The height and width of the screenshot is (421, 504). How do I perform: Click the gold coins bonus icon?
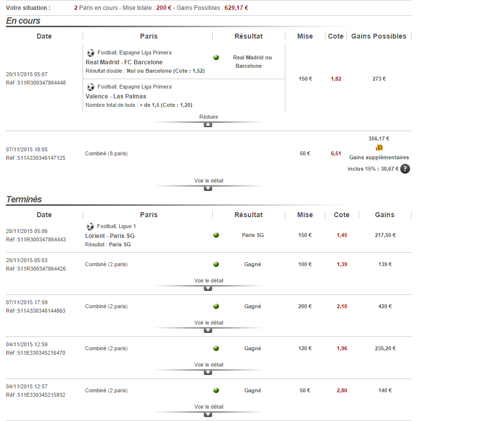379,147
